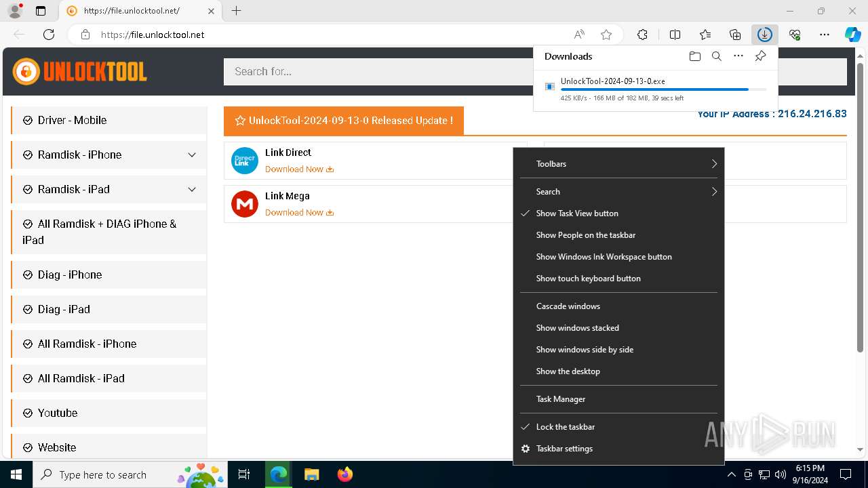Image resolution: width=868 pixels, height=488 pixels.
Task: Open downloads folder from Downloads panel
Action: pos(694,56)
